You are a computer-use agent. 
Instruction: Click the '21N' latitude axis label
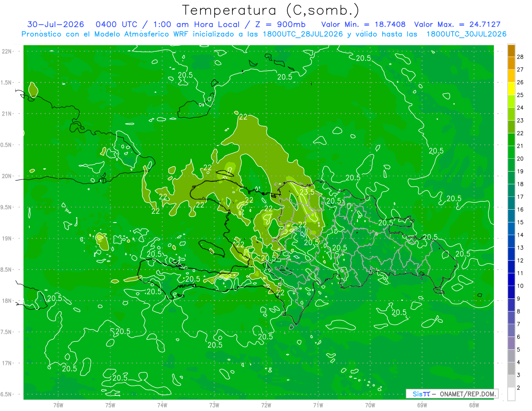[7, 114]
